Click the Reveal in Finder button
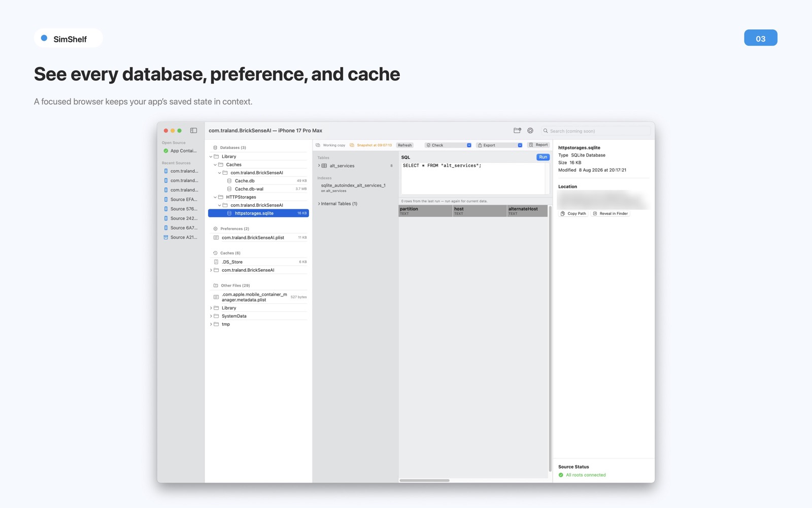Viewport: 812px width, 508px height. pyautogui.click(x=611, y=213)
